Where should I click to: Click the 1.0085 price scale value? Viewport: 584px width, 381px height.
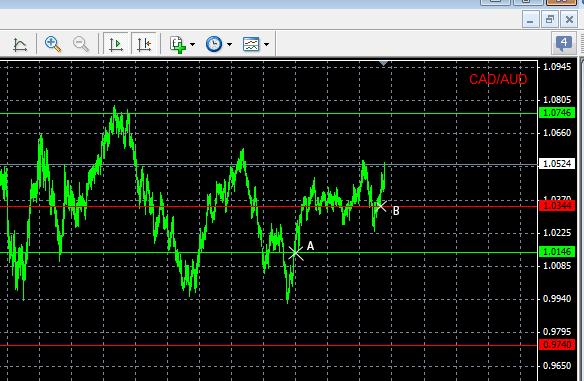(x=557, y=266)
